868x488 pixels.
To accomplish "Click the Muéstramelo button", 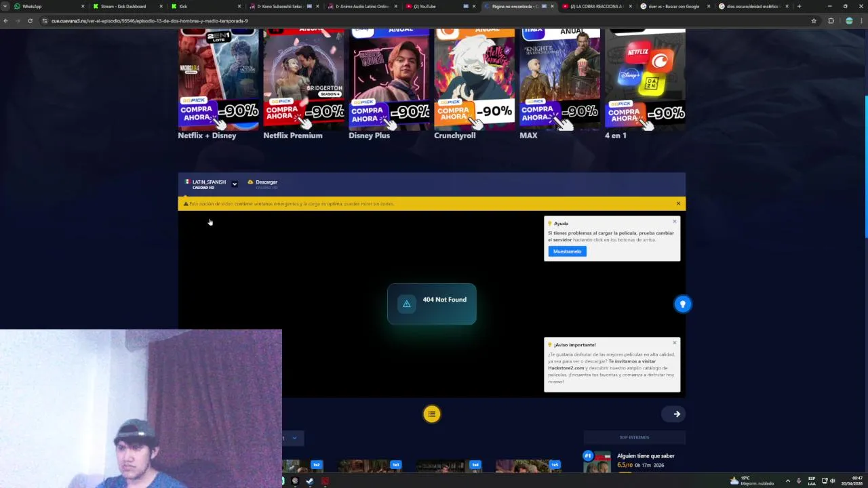I will (567, 251).
